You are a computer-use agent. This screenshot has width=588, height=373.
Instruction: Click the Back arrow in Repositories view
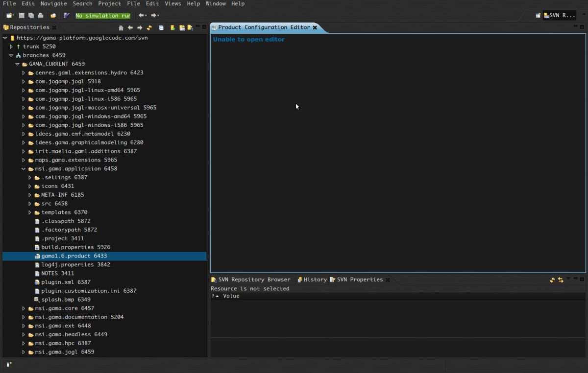(130, 27)
